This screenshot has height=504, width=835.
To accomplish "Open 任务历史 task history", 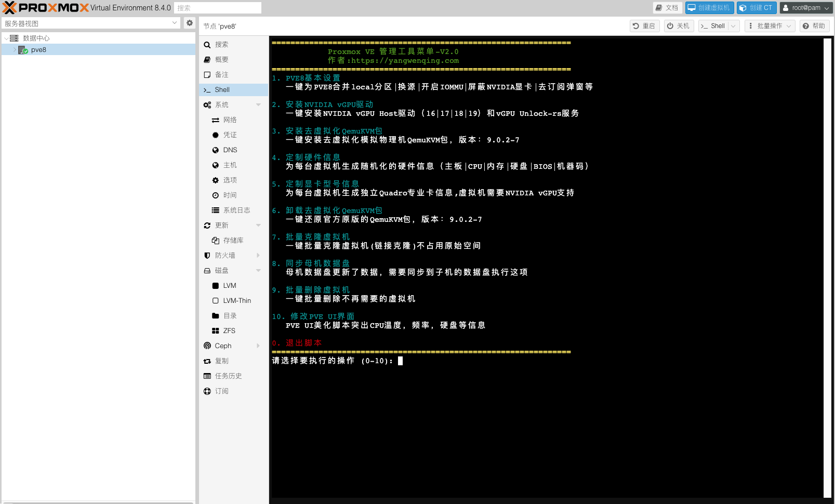I will (x=228, y=376).
